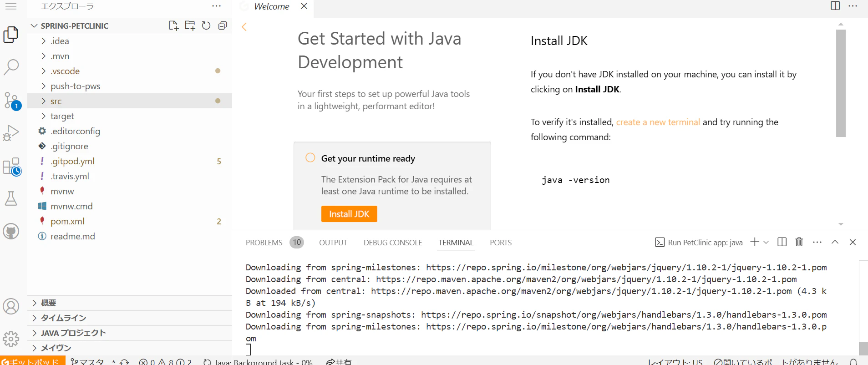The height and width of the screenshot is (365, 868).
Task: Expand the src folder
Action: (x=130, y=101)
